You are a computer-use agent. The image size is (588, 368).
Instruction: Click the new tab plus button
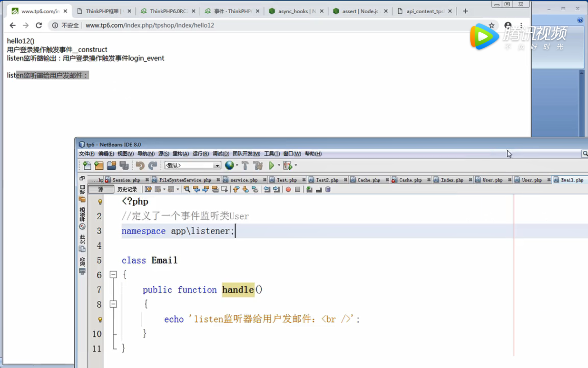[x=465, y=11]
